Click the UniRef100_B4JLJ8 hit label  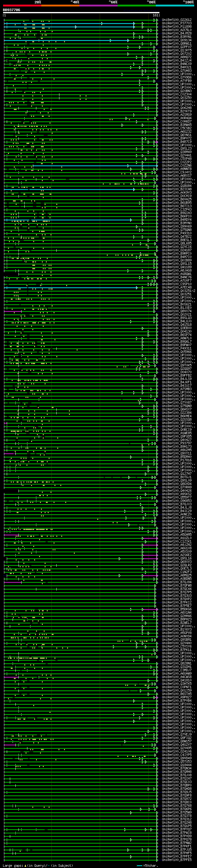(x=177, y=507)
